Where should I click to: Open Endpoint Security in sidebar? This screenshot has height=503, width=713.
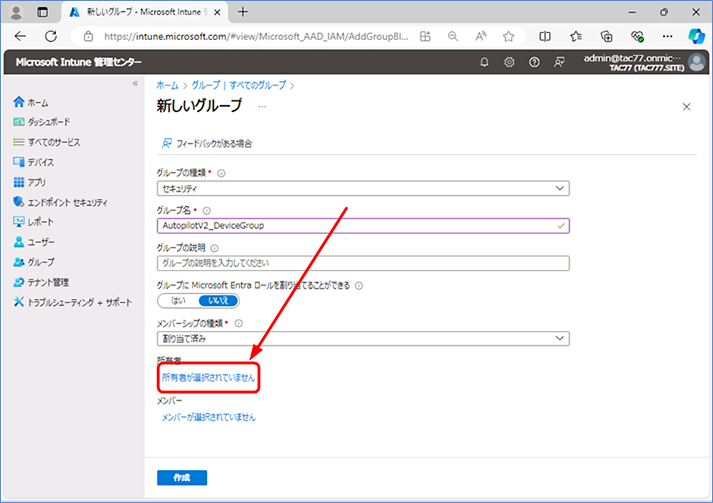tap(60, 202)
